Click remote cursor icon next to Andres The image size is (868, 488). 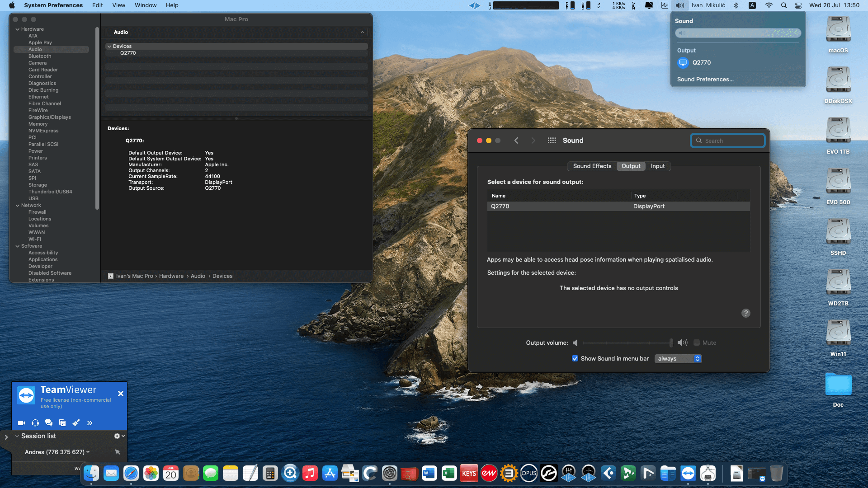pos(118,452)
